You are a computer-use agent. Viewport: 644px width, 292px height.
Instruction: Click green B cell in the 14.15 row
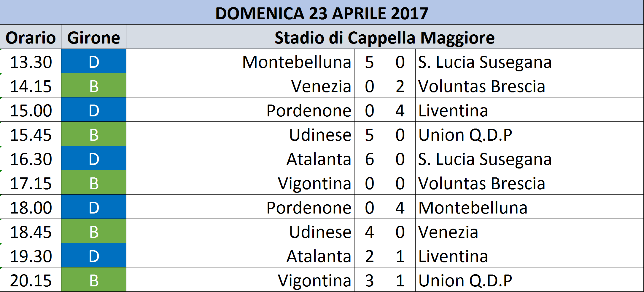[x=94, y=85]
